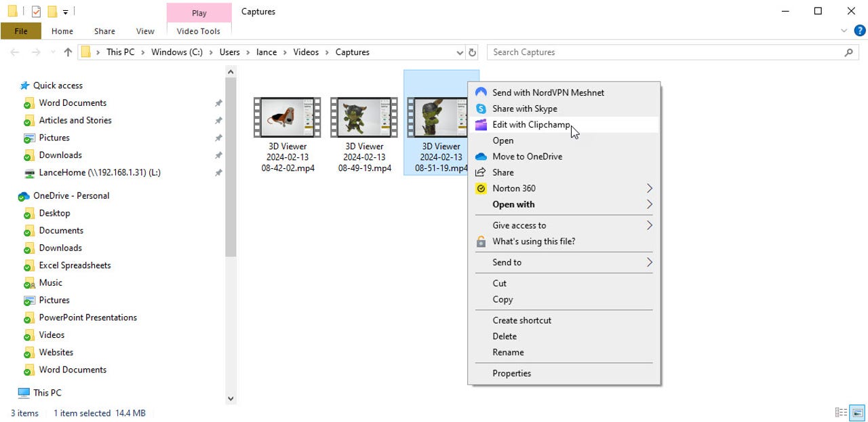Expand the Send to submenu arrow

649,262
